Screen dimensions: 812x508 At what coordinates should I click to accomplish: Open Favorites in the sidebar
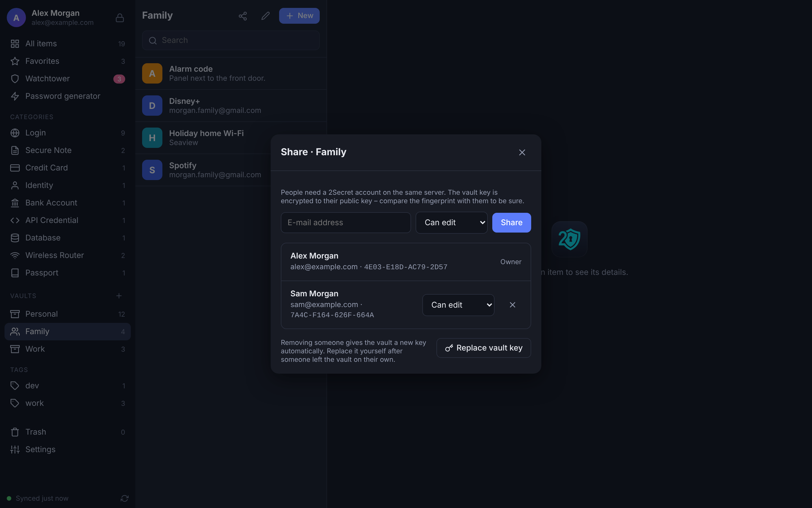(67, 61)
